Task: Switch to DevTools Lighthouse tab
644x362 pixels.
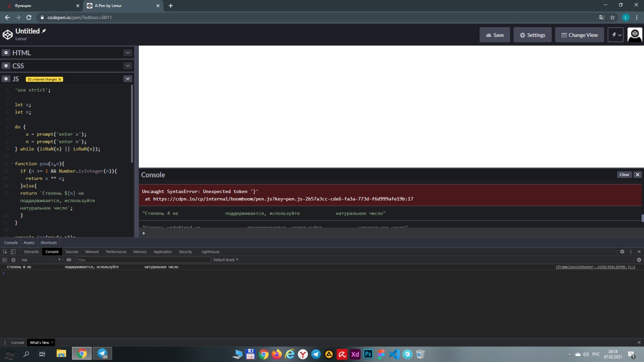Action: click(x=210, y=251)
